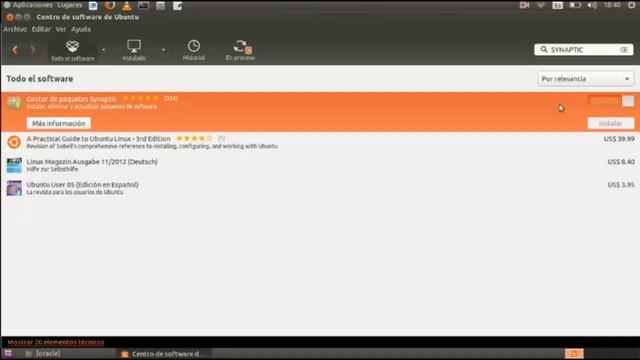Click the US$ 8.40 price
Image resolution: width=640 pixels, height=360 pixels.
[621, 162]
